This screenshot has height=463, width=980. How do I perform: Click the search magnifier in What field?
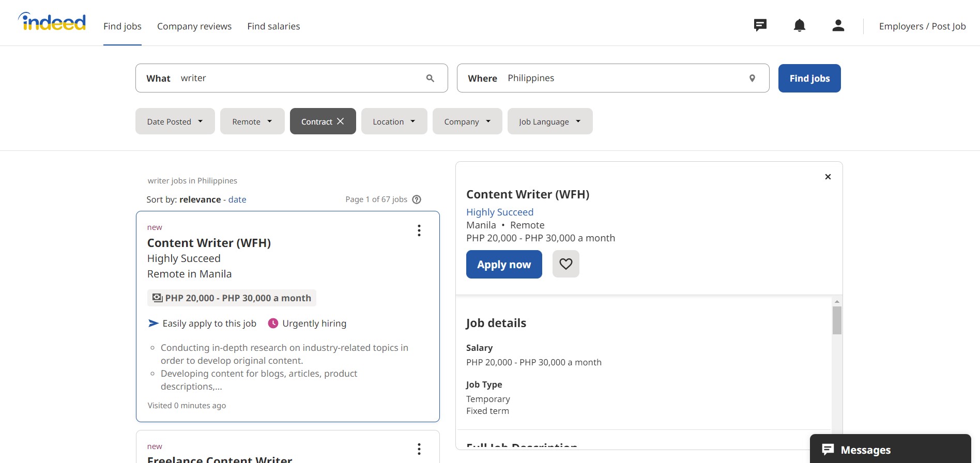point(430,78)
